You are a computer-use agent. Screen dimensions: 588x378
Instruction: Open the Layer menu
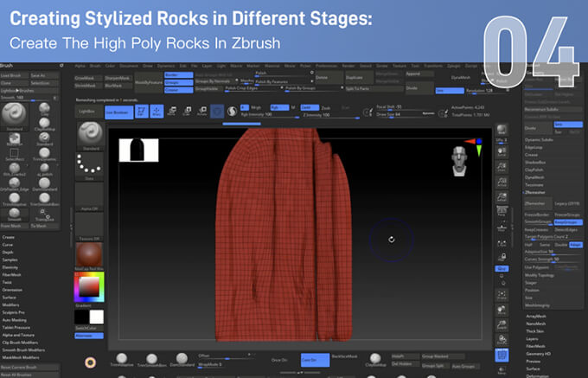207,66
